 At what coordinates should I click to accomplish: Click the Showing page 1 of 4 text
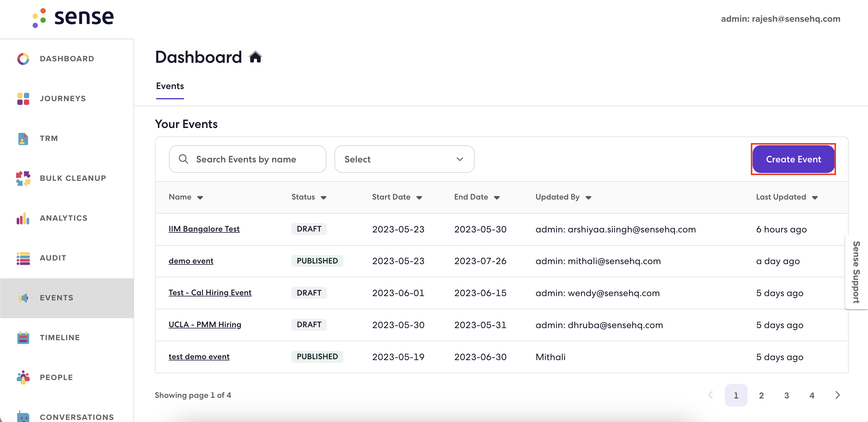click(x=193, y=395)
